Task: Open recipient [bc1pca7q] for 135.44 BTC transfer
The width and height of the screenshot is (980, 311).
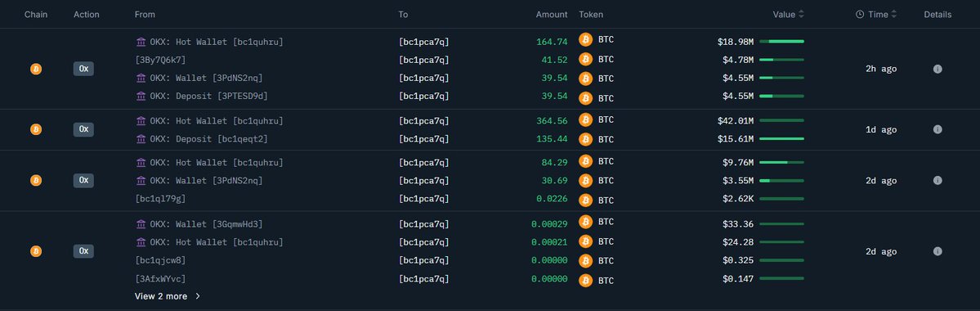Action: [x=423, y=139]
